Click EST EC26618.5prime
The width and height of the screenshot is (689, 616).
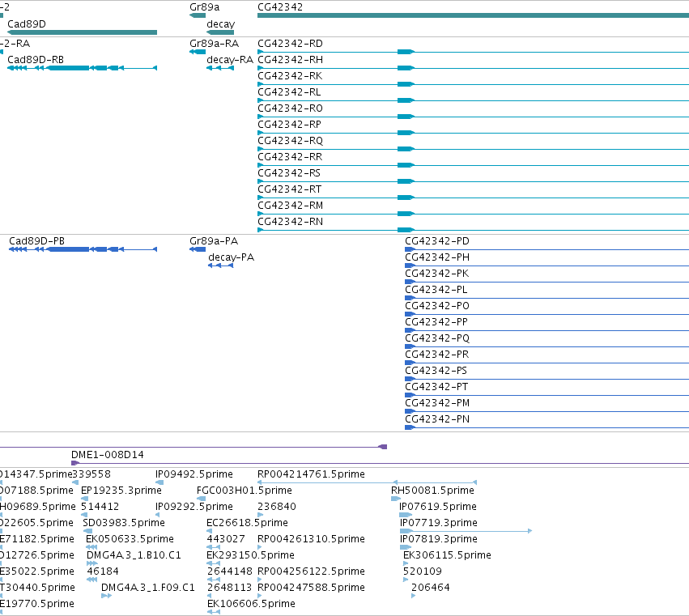pos(248,523)
